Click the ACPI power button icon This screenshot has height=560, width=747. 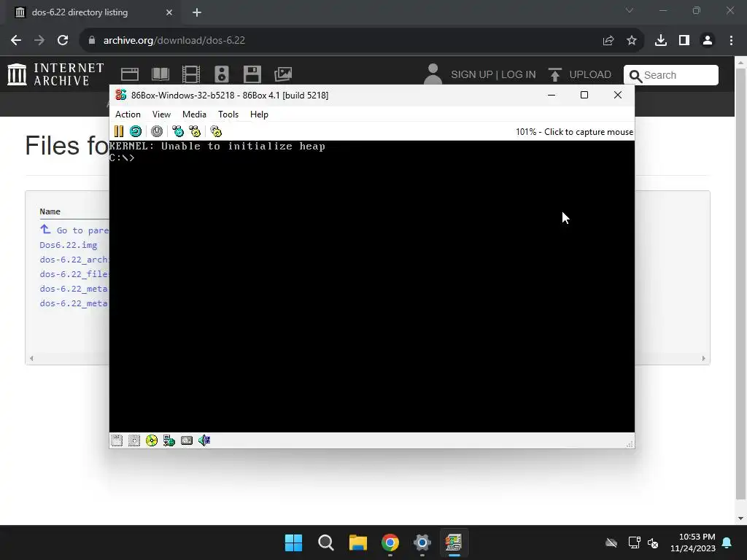(157, 131)
